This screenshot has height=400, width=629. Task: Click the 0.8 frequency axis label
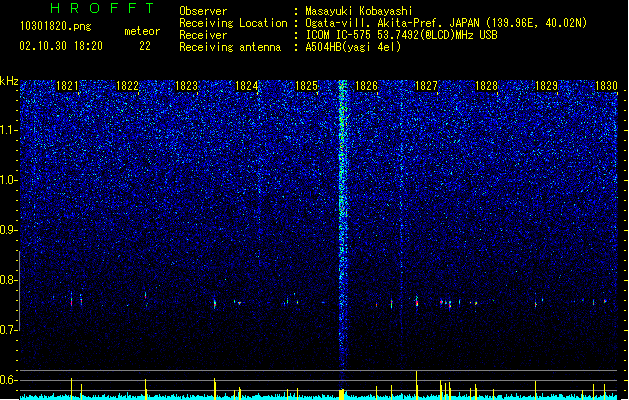(8, 280)
